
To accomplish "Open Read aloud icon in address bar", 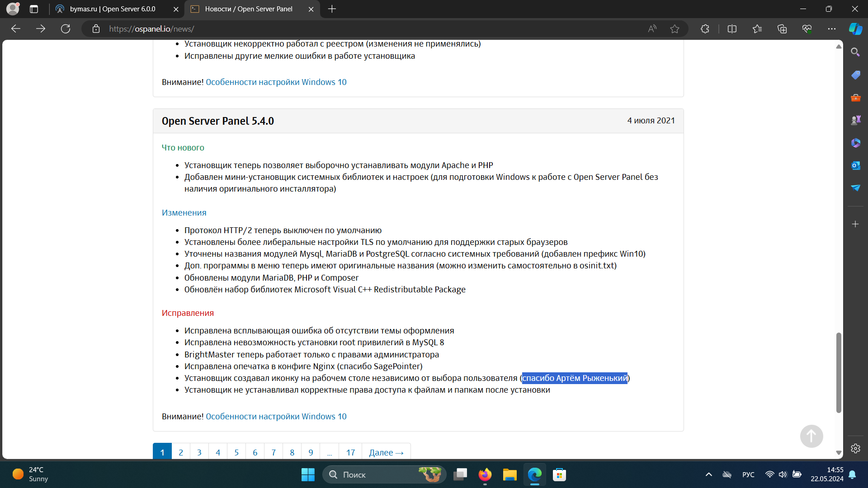I will [652, 29].
